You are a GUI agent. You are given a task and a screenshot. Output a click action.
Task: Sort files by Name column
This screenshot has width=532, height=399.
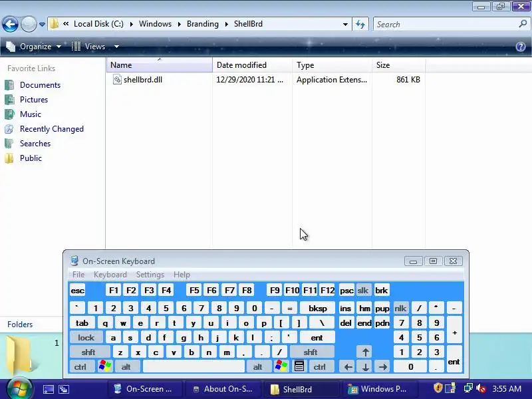(x=160, y=65)
